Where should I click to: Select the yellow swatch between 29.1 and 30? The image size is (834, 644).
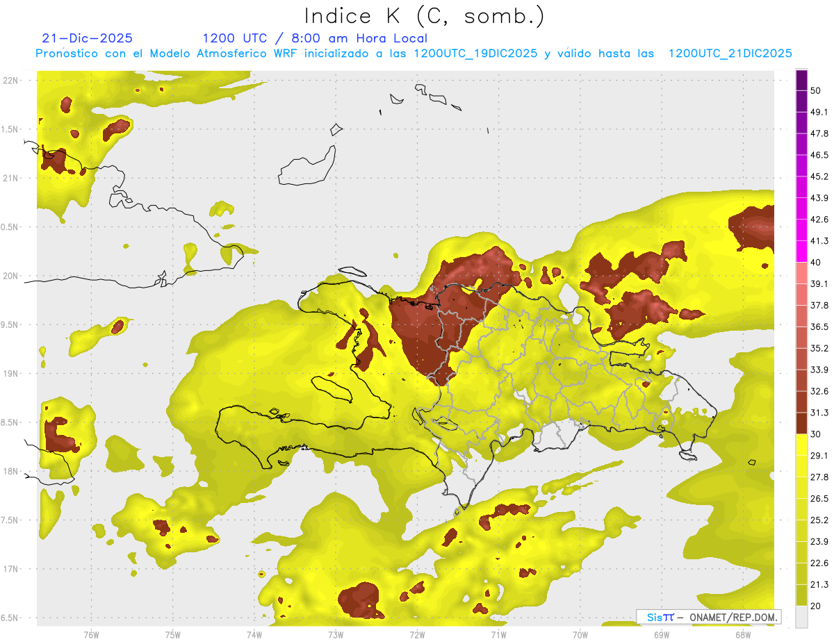click(x=801, y=445)
